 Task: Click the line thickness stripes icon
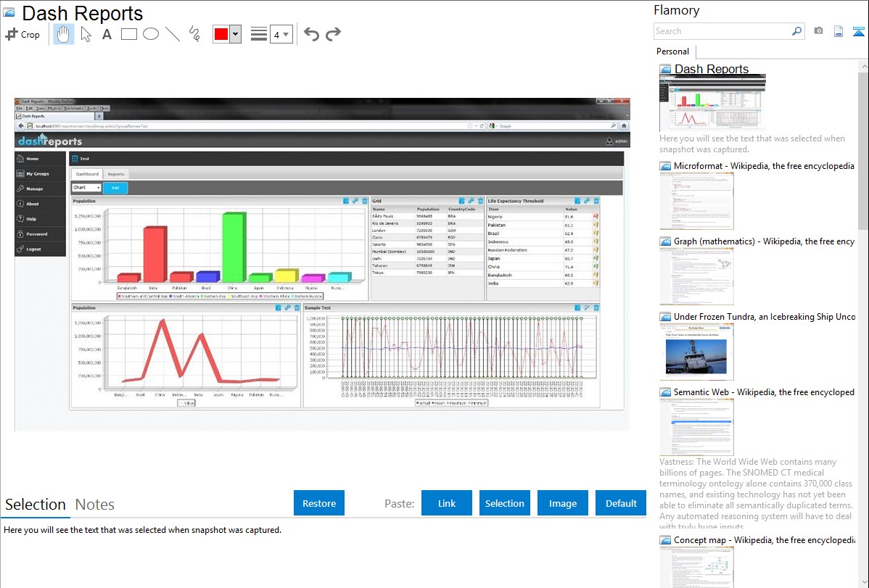click(x=258, y=34)
